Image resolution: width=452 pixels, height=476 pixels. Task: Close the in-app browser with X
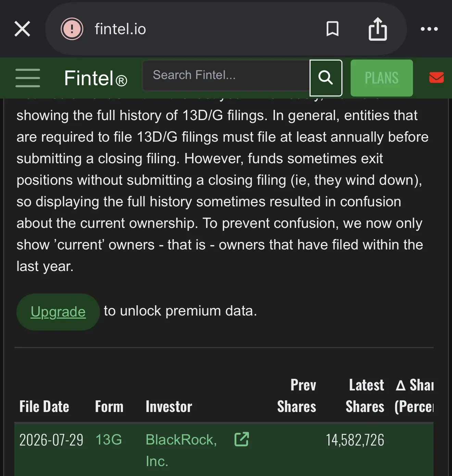point(22,29)
